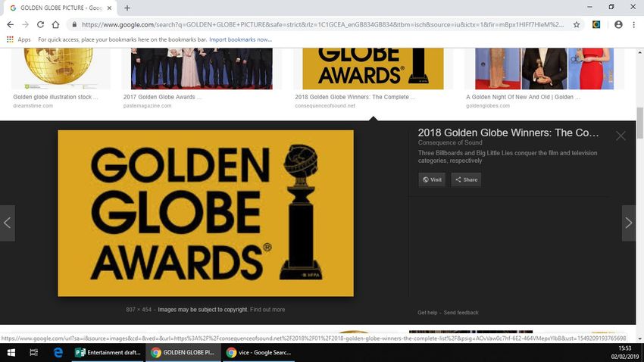The height and width of the screenshot is (362, 644).
Task: Open the 2017 Golden Globe Awards thumbnail
Action: tap(202, 68)
